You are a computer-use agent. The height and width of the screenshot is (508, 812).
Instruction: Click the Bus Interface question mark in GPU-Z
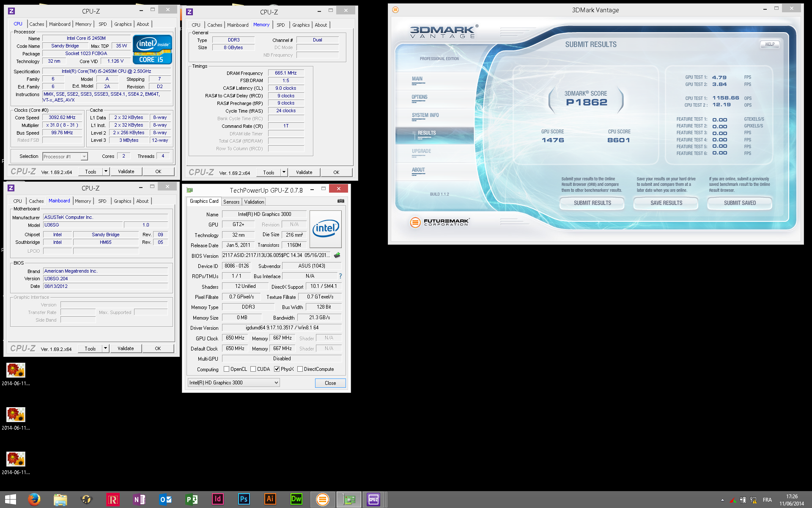pyautogui.click(x=340, y=276)
